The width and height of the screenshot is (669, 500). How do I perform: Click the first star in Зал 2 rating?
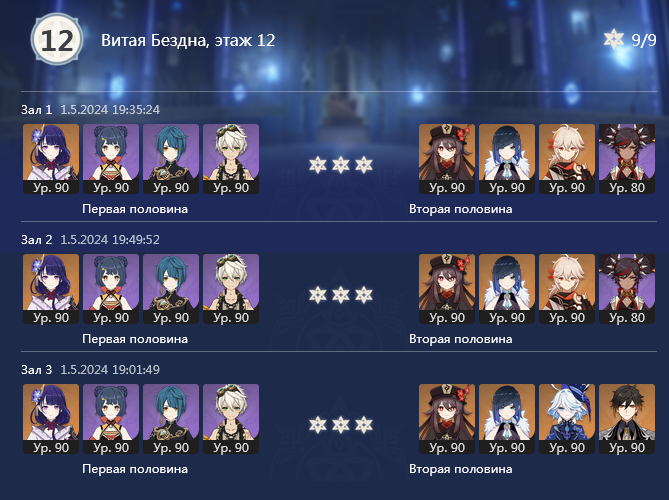(318, 295)
